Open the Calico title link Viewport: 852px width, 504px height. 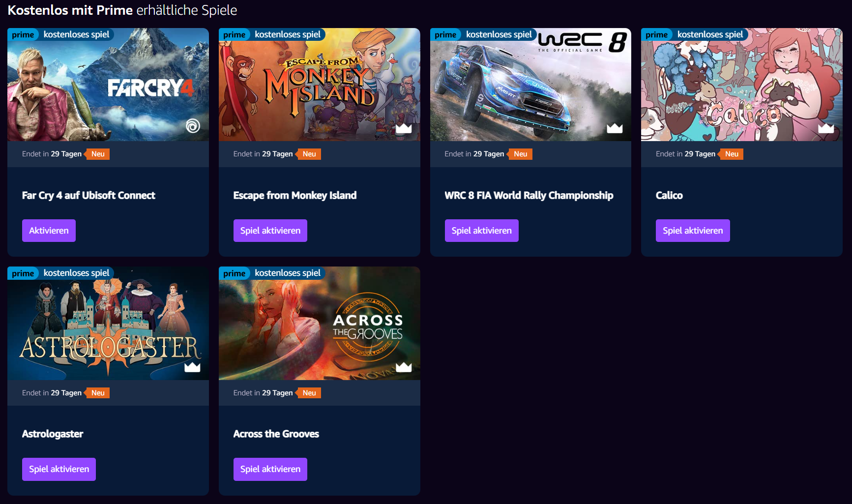coord(669,195)
